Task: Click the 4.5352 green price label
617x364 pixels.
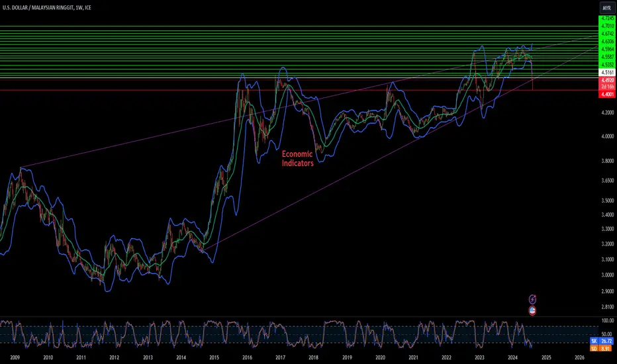Action: coord(607,65)
